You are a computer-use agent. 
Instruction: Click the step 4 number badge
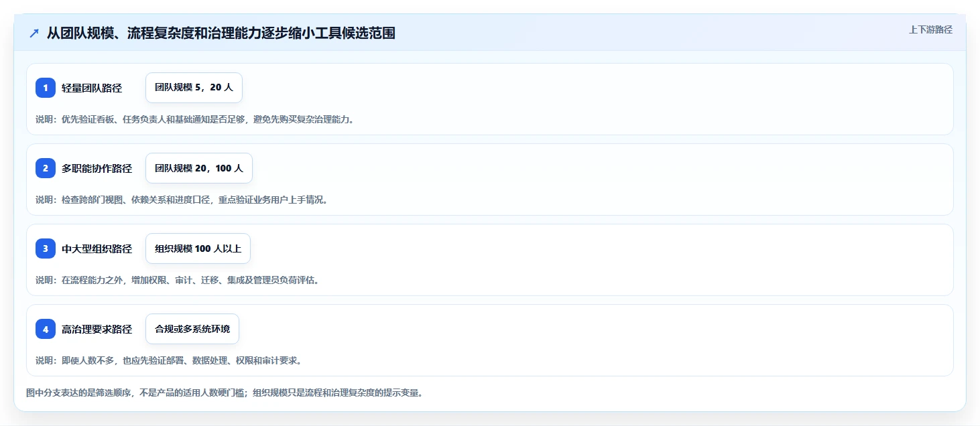pos(46,329)
